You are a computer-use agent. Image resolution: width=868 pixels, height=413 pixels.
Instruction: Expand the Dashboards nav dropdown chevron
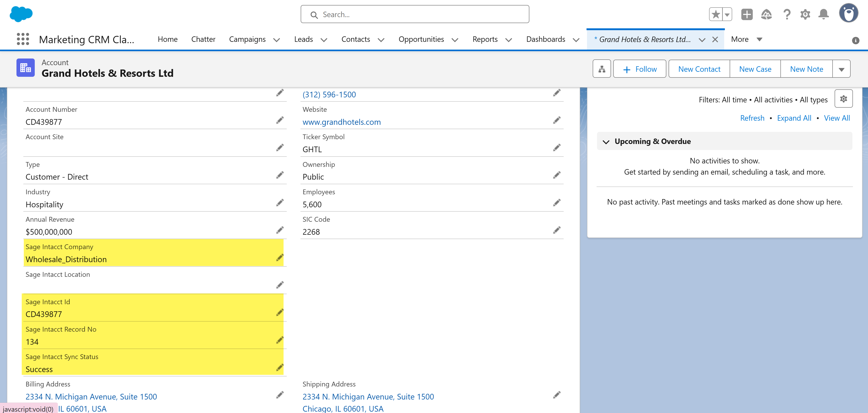[x=576, y=40]
